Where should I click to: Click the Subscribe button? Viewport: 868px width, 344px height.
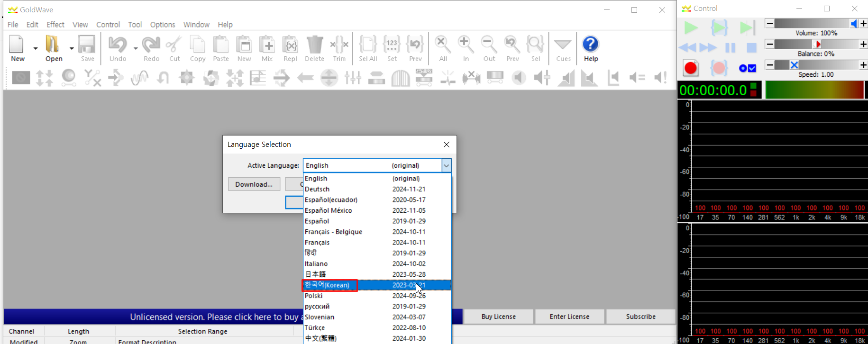pyautogui.click(x=640, y=317)
